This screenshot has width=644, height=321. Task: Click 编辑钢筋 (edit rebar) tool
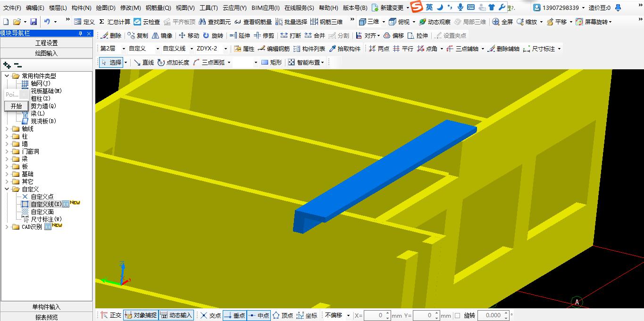pos(274,49)
